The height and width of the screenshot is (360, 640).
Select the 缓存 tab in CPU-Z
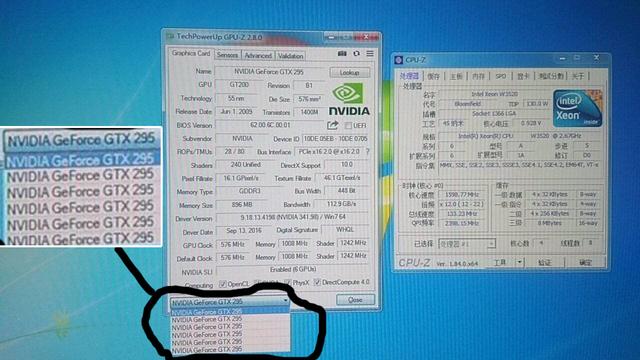coord(433,76)
